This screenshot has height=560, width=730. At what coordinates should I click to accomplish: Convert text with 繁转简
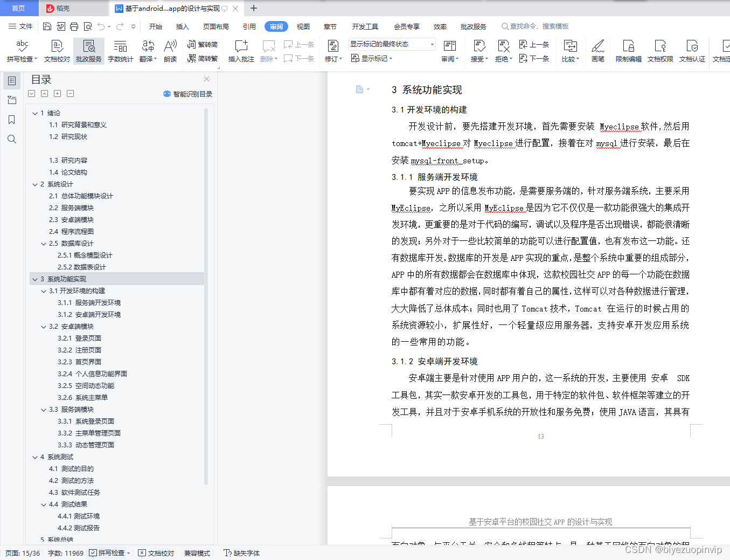click(x=203, y=45)
